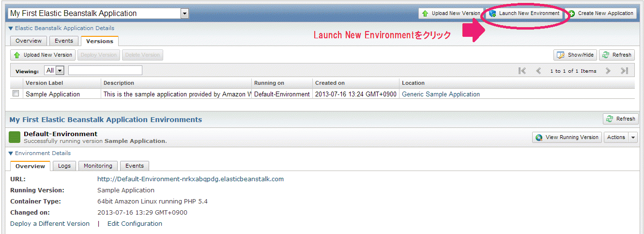Select the environment Overview tab
This screenshot has width=644, height=234.
pos(30,166)
